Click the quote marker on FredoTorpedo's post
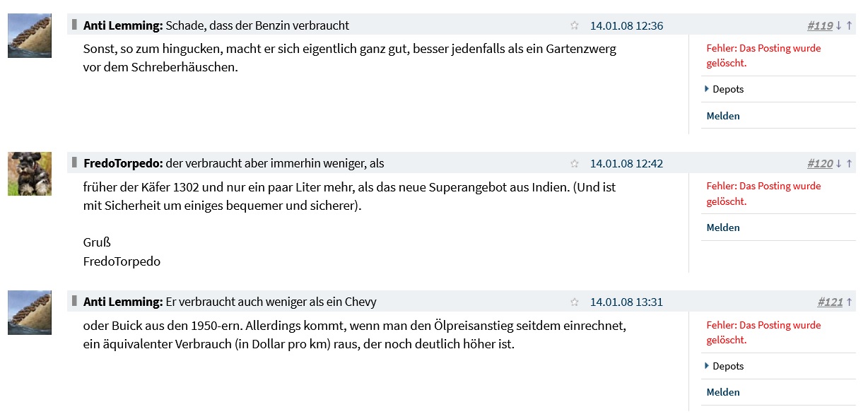 pos(75,162)
